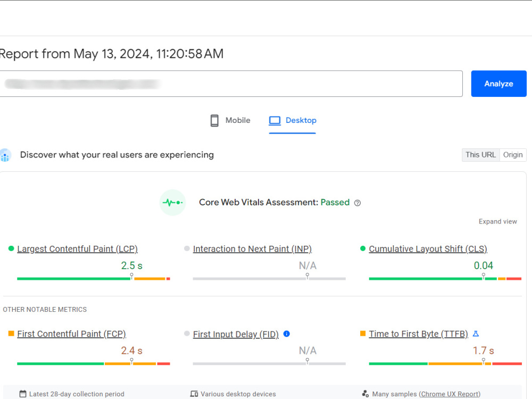Click the FID N/A value

pos(307,350)
